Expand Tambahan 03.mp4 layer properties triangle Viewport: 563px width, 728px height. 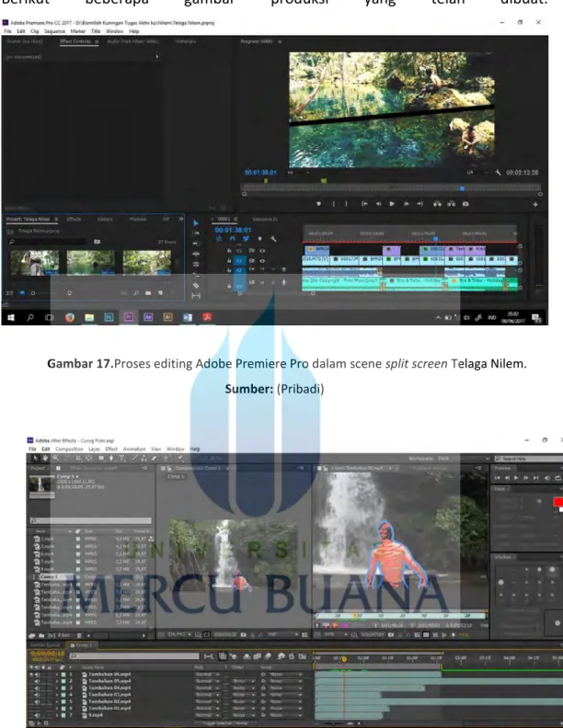point(57,695)
